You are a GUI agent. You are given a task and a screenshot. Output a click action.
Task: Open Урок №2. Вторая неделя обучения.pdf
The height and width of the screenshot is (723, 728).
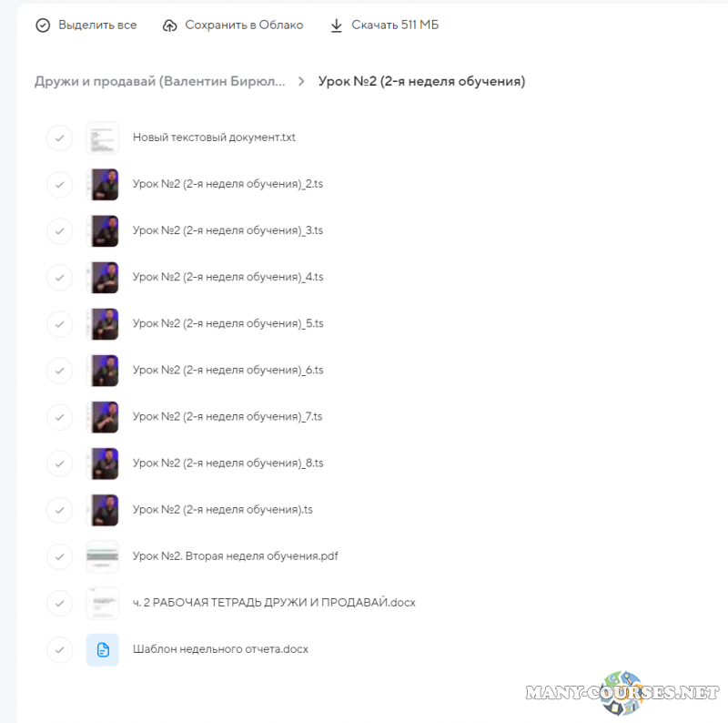point(236,556)
